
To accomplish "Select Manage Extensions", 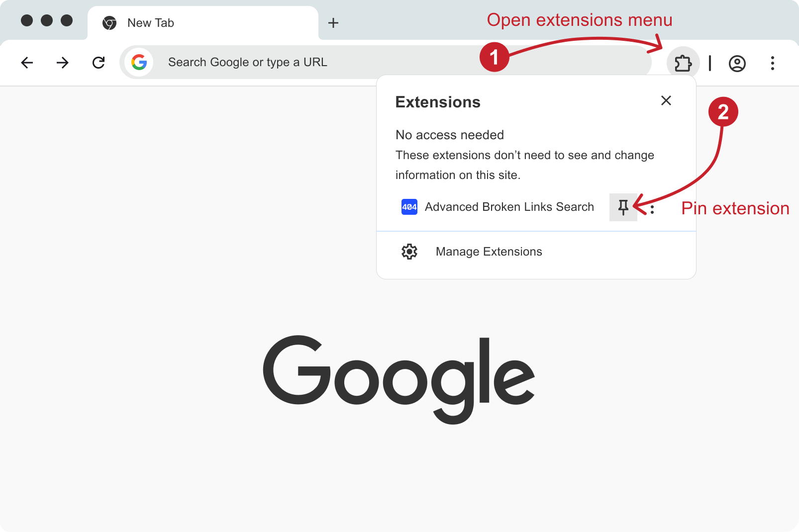I will [489, 252].
